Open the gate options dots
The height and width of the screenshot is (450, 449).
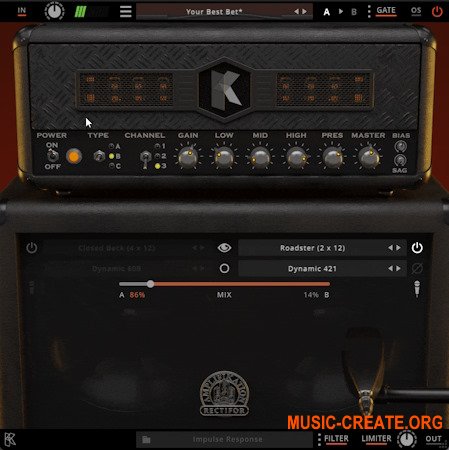click(369, 11)
